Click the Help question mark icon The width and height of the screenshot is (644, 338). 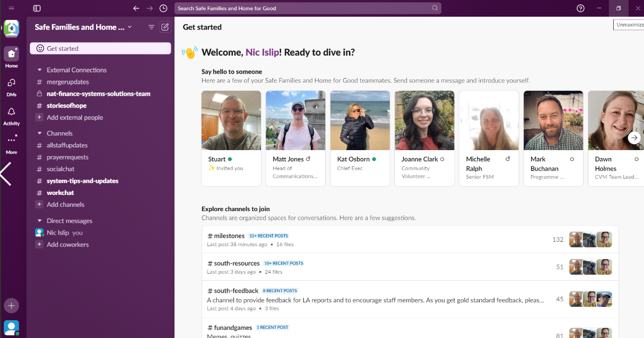coord(581,8)
